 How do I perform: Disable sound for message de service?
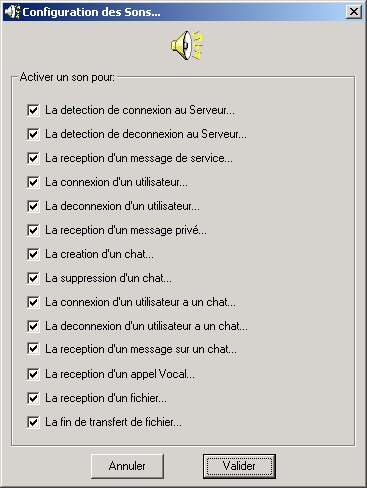pos(33,158)
